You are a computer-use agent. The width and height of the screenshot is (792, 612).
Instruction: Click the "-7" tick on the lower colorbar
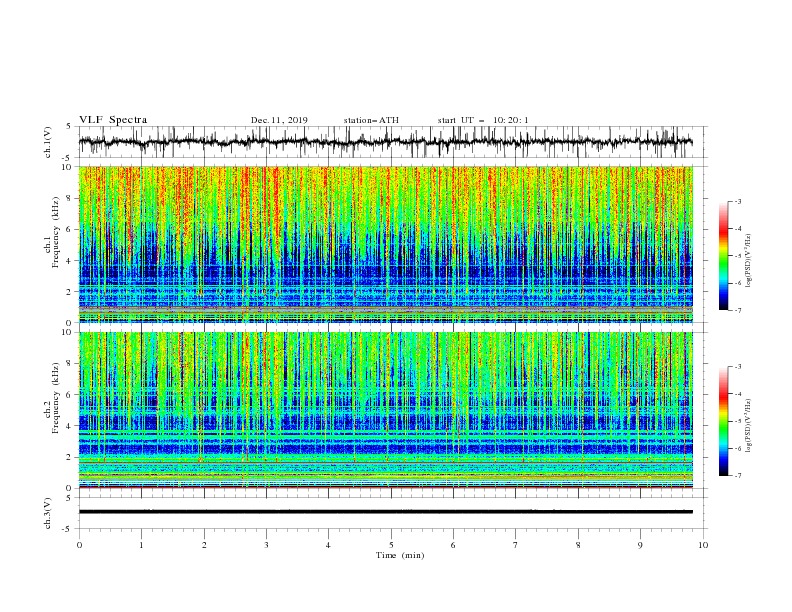[x=737, y=476]
